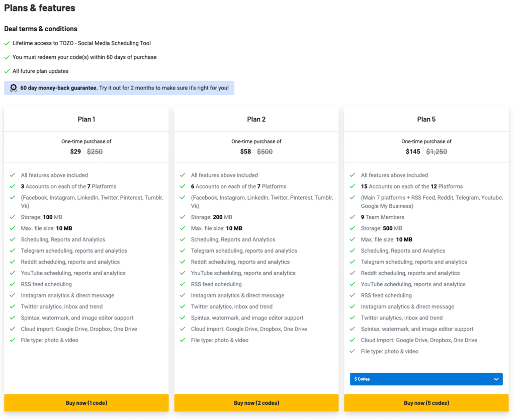Image resolution: width=515 pixels, height=420 pixels.
Task: Click checkmark next to 9 Team Members
Action: [353, 217]
